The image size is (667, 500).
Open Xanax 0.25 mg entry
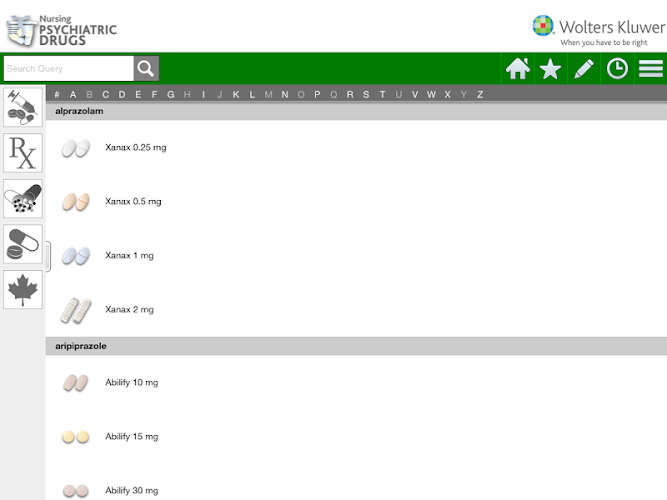coord(356,148)
